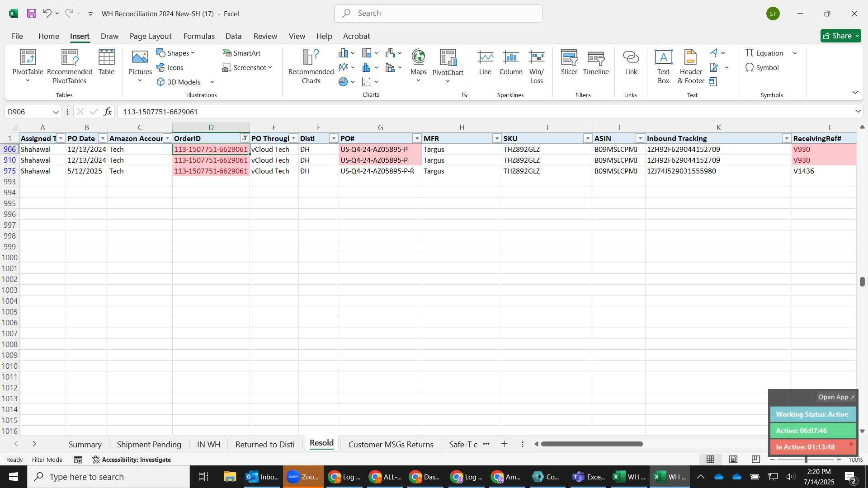
Task: Open the File menu
Action: click(17, 36)
